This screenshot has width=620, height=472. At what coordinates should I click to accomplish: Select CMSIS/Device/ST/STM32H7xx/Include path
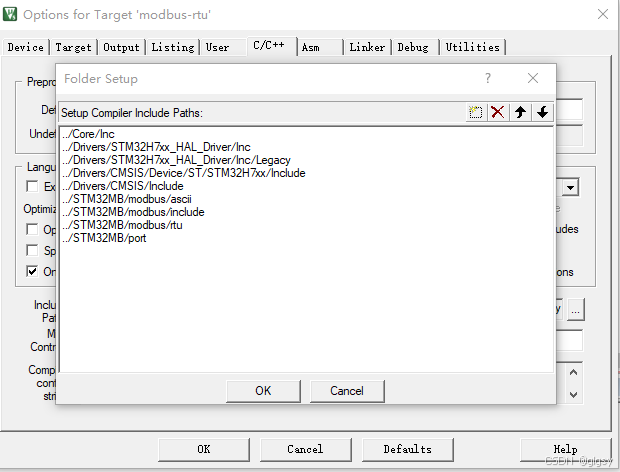coord(183,173)
